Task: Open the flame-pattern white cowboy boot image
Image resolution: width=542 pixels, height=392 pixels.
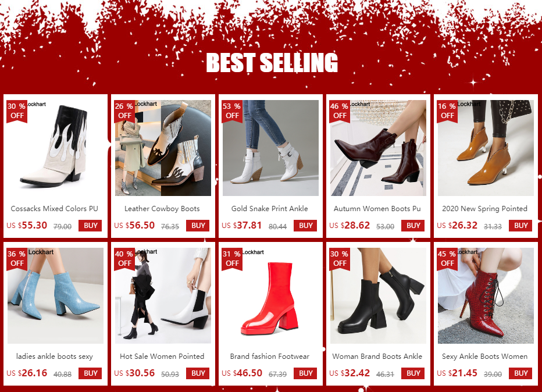Action: [x=56, y=148]
